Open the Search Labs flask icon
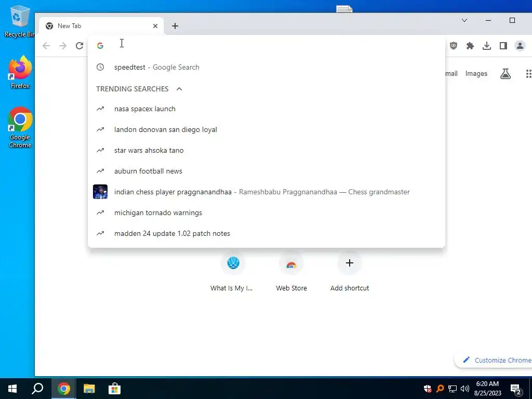 coord(505,74)
